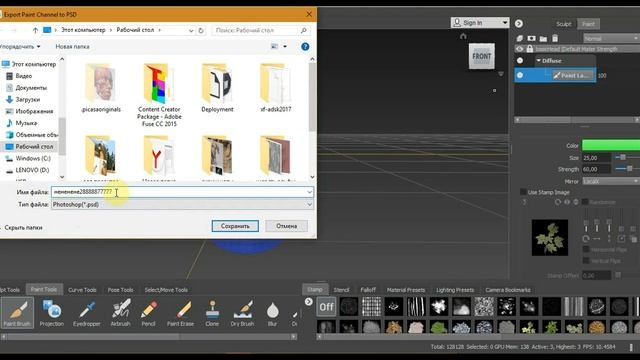Open the file type Photoshop (*.psd) dropdown

coord(182,204)
